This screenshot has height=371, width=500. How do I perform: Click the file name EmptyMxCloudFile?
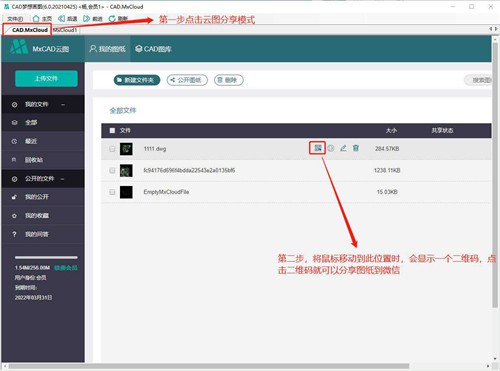[166, 192]
